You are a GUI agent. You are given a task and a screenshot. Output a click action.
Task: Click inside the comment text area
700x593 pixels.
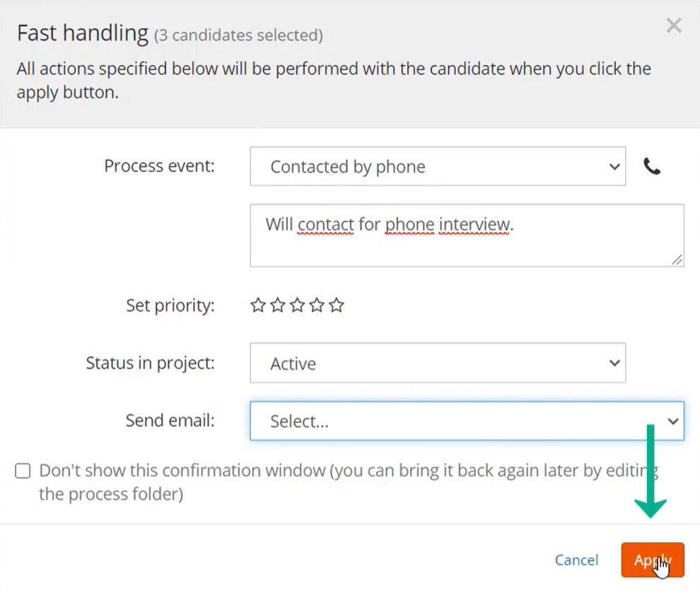pyautogui.click(x=467, y=236)
